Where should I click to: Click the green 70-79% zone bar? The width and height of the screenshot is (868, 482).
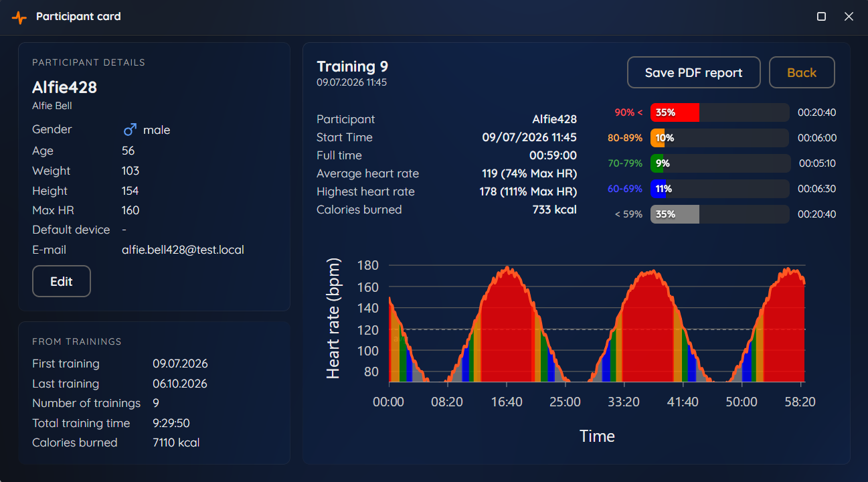click(x=719, y=163)
